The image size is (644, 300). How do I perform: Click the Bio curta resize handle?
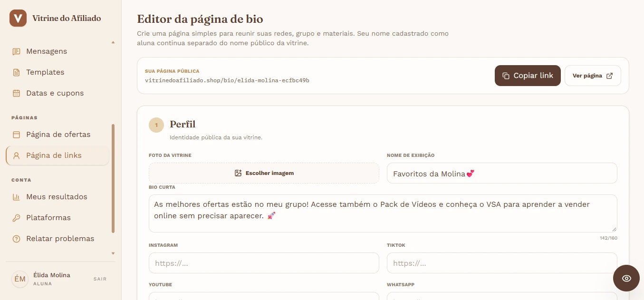pyautogui.click(x=614, y=229)
